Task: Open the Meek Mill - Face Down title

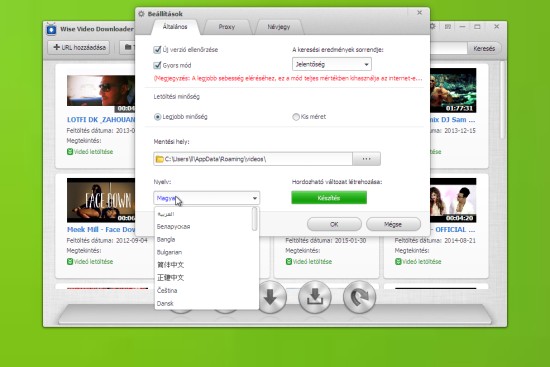Action: point(101,230)
